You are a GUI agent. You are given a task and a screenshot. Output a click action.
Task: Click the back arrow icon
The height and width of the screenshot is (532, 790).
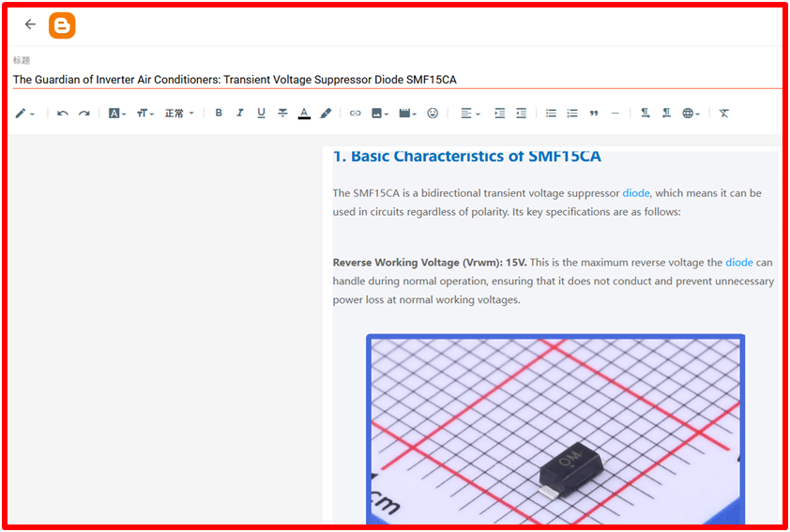(x=30, y=24)
